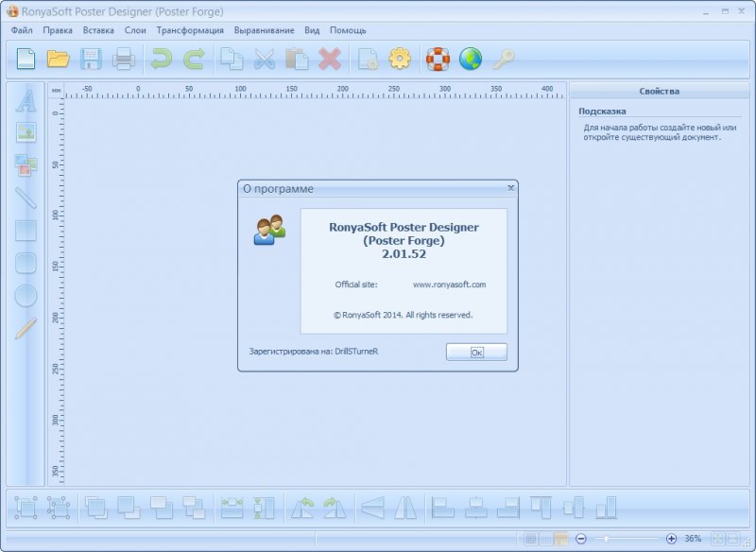This screenshot has width=756, height=552.
Task: Open program settings with the gear icon
Action: pyautogui.click(x=400, y=60)
